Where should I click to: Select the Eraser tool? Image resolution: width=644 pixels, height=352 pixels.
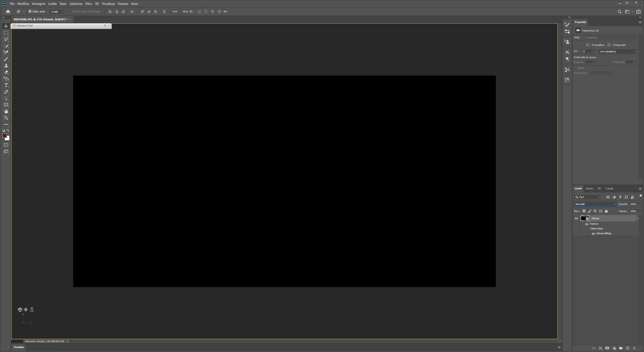(x=6, y=72)
